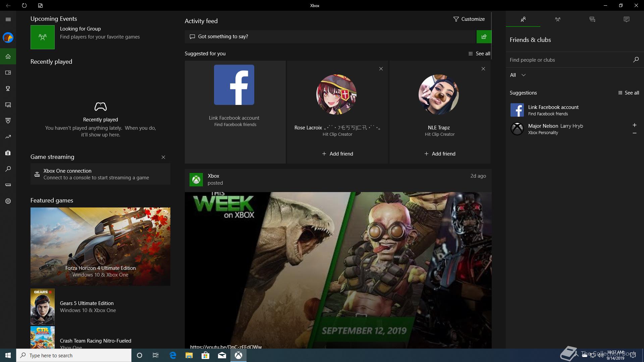Screen dimensions: 644x362
Task: Add Rose Lacroix as friend
Action: point(337,154)
